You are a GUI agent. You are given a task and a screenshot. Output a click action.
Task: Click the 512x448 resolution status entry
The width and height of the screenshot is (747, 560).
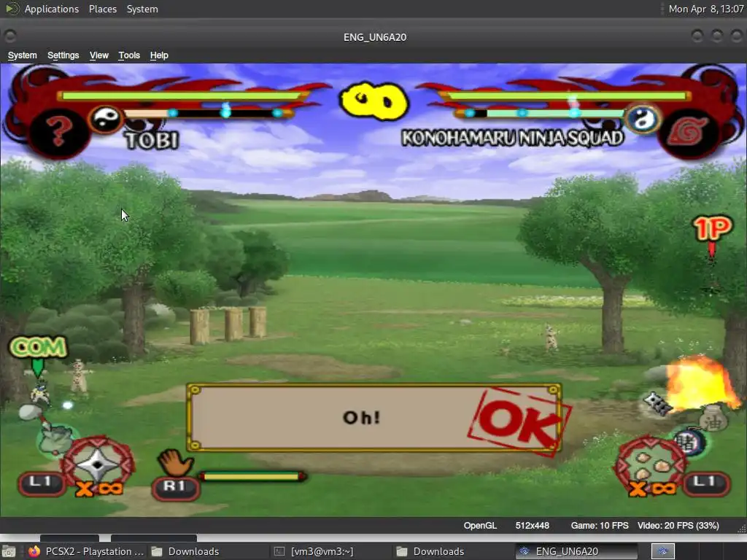(x=532, y=525)
